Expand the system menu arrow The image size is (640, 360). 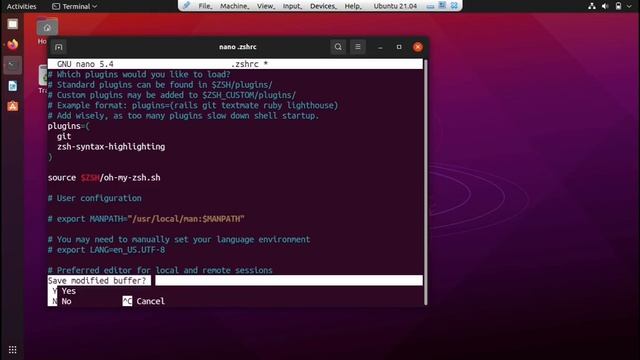click(x=629, y=6)
